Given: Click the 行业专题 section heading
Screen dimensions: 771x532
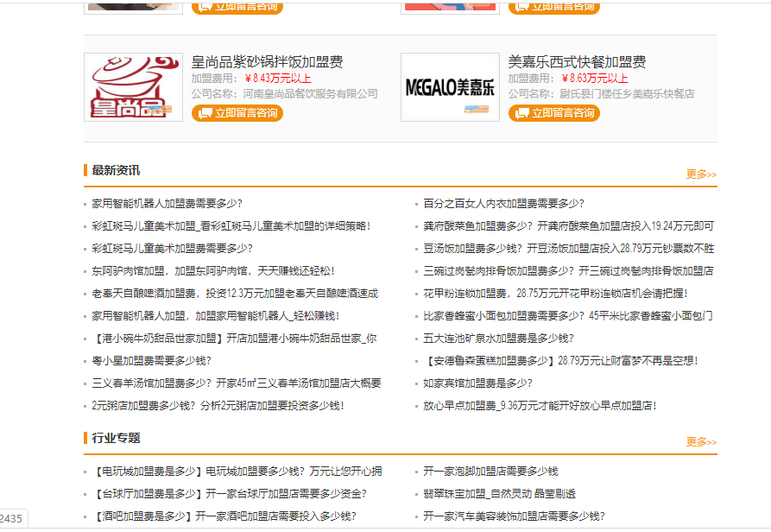Looking at the screenshot, I should 116,438.
